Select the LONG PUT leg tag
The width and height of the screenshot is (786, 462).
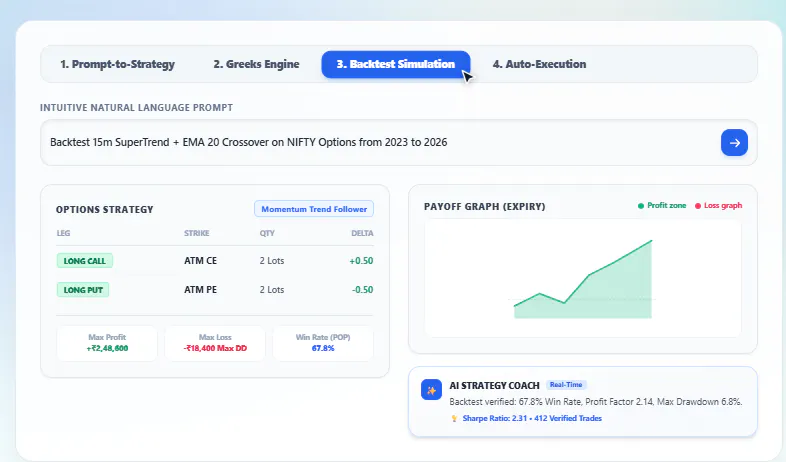(x=83, y=290)
